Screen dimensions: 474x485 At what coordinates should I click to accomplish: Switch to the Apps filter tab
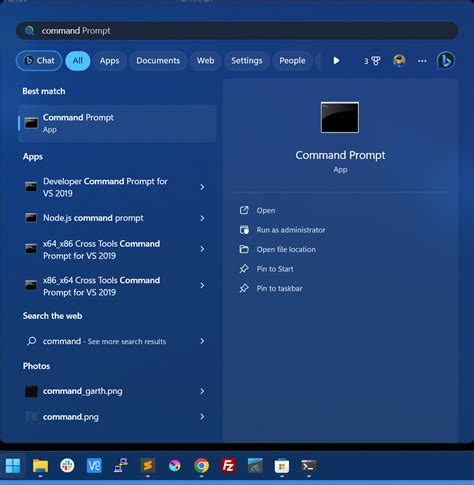click(109, 61)
